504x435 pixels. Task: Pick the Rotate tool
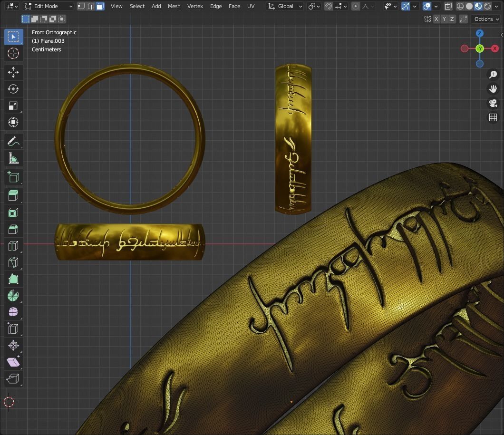(13, 89)
